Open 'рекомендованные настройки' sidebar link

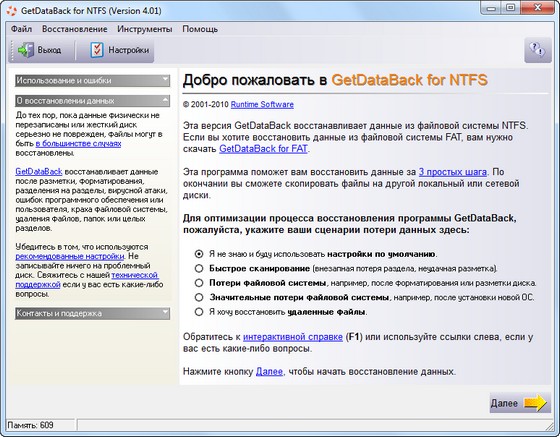(x=70, y=256)
